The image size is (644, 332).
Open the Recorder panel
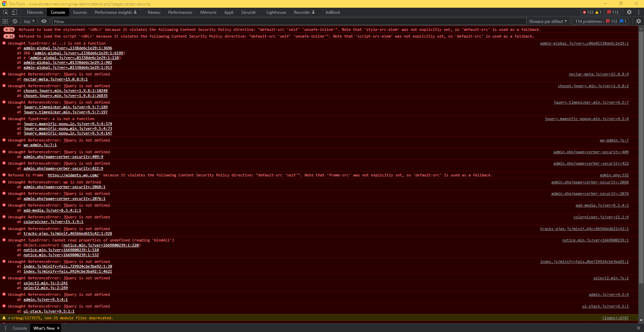pos(302,12)
